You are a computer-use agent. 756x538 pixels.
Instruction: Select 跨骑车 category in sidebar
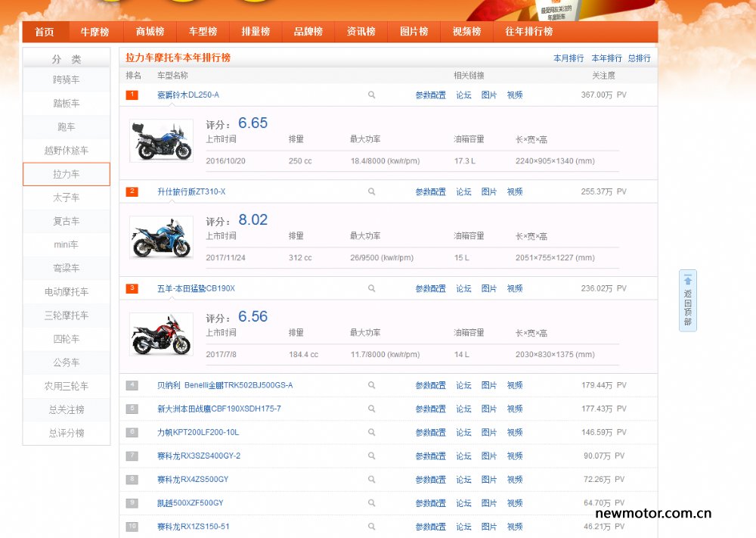[x=67, y=79]
